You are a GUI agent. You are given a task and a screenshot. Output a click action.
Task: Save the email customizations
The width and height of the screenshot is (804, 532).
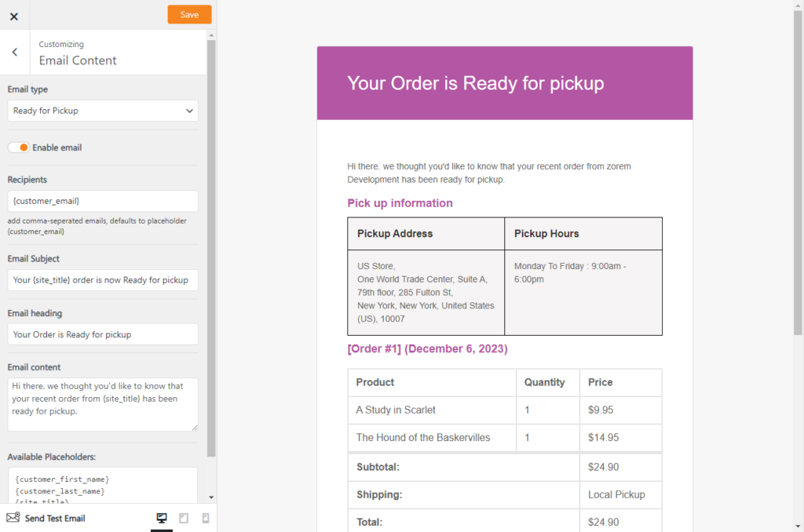pos(189,14)
